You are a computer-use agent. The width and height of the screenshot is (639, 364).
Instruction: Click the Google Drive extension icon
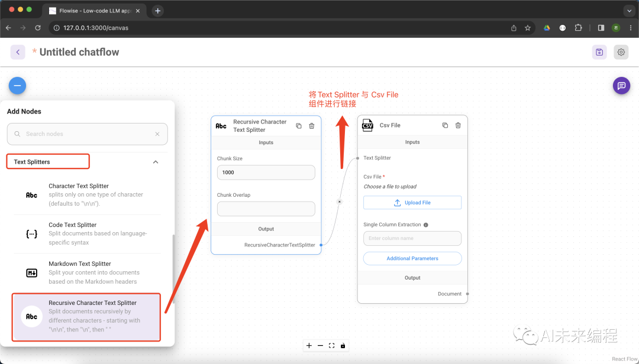tap(547, 28)
